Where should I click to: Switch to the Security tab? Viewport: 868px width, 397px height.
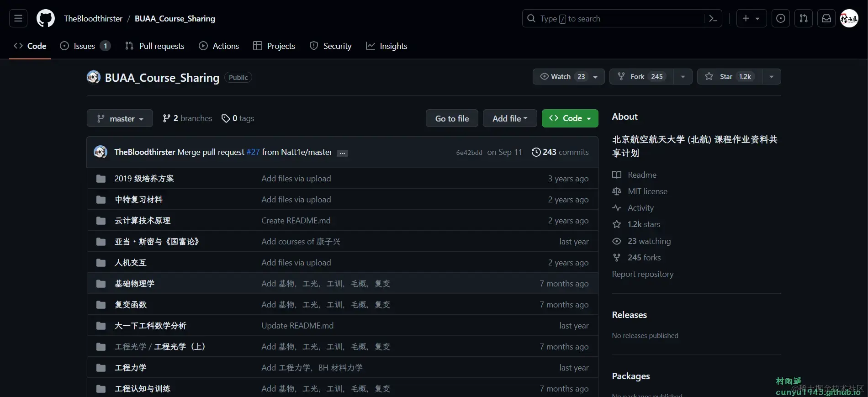(331, 46)
